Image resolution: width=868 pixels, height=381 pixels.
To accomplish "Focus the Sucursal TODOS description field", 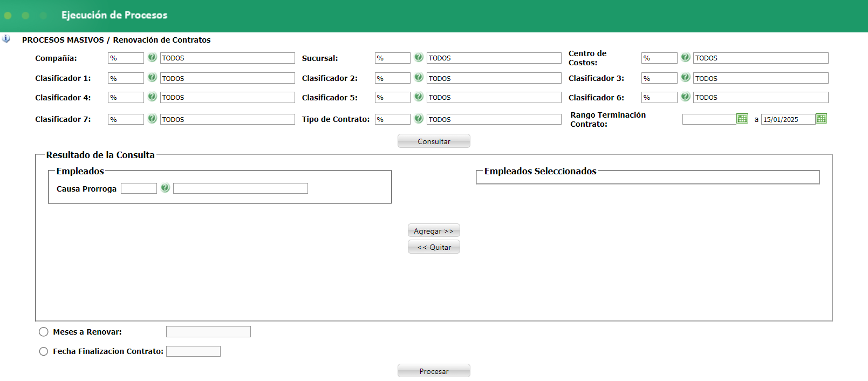I will pos(494,58).
